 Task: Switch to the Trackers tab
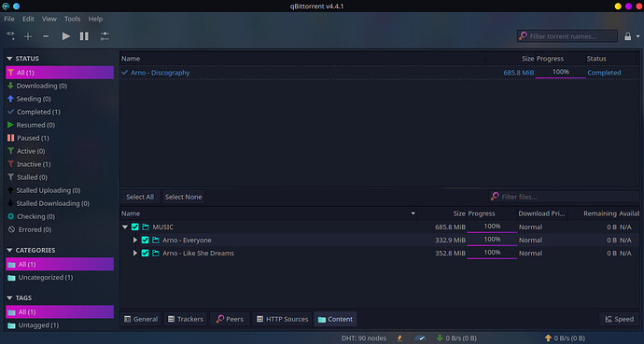(x=186, y=319)
